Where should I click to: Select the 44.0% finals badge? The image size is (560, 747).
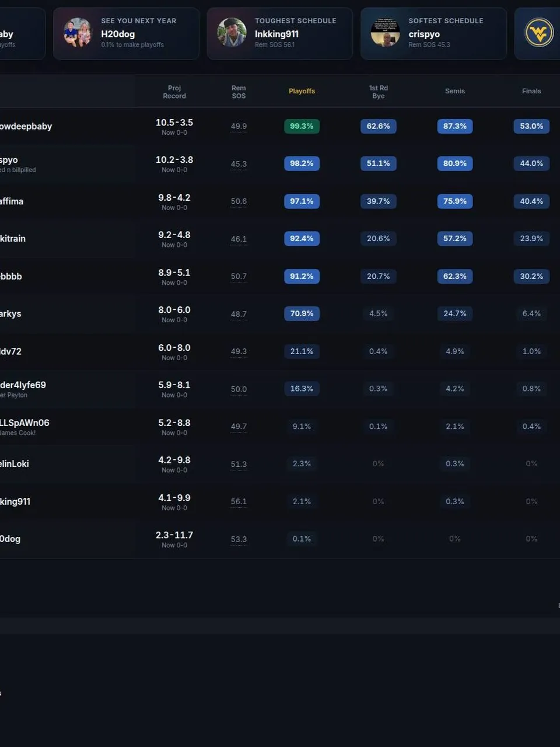(x=531, y=163)
